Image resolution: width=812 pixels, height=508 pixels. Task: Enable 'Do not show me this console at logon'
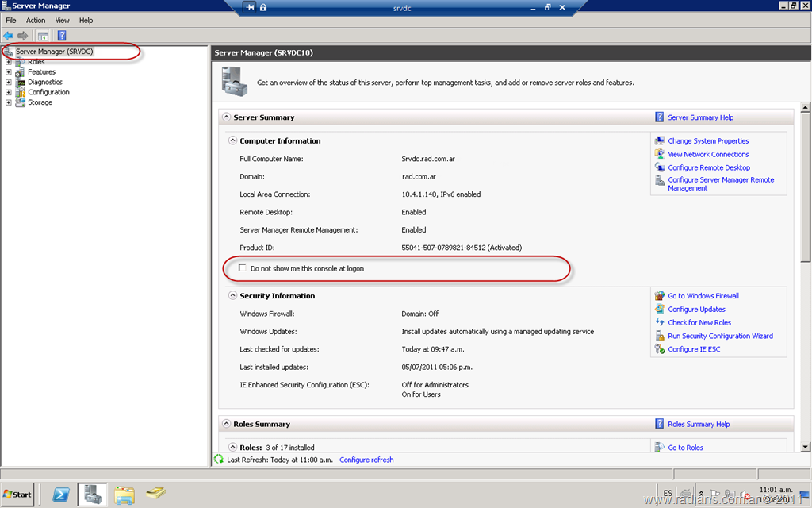[243, 268]
